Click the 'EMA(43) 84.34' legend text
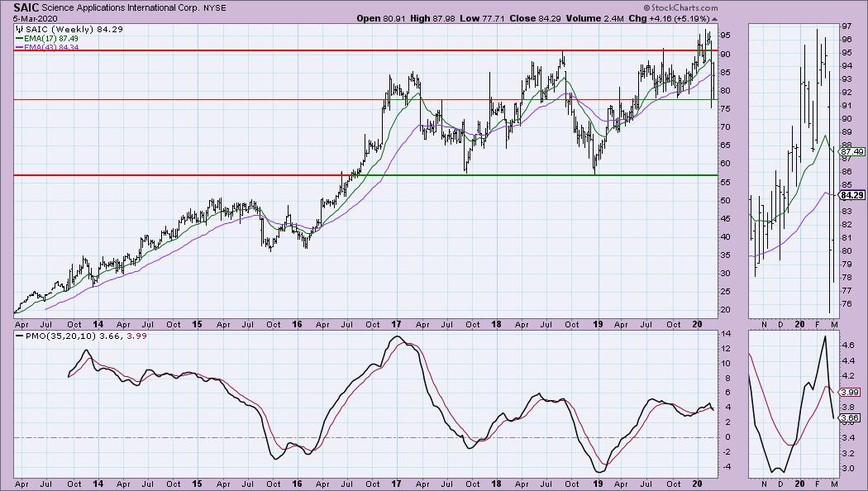The image size is (868, 491). [x=51, y=48]
